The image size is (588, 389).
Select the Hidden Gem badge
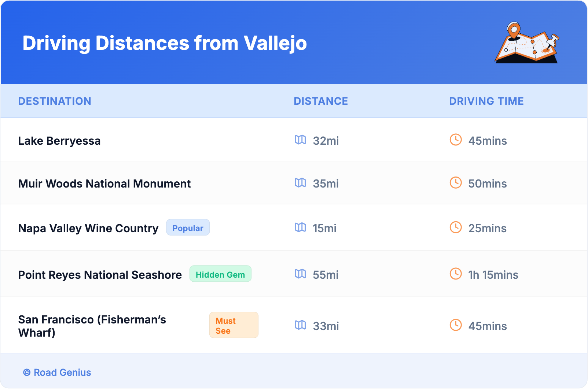(x=220, y=274)
